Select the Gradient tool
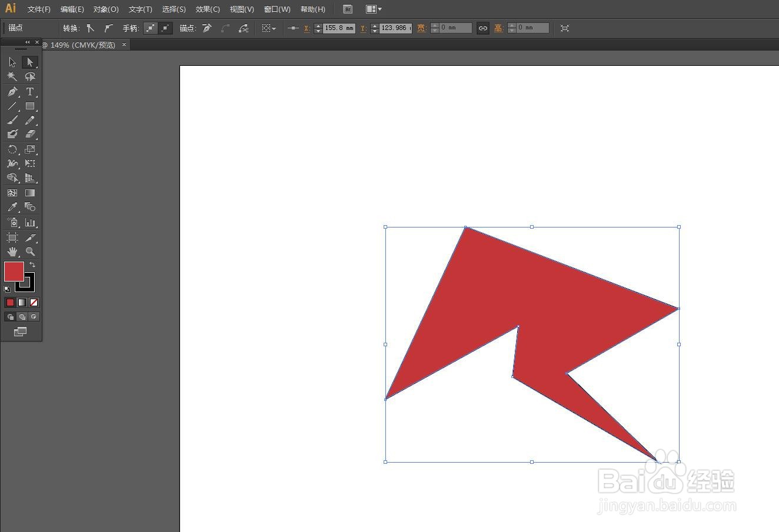Image resolution: width=779 pixels, height=532 pixels. [30, 193]
